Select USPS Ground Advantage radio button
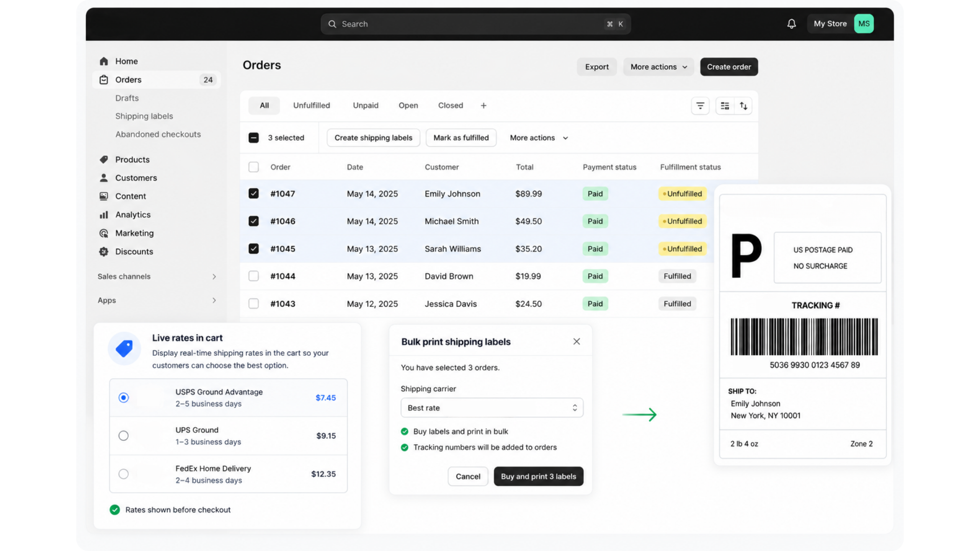980x551 pixels. click(123, 398)
